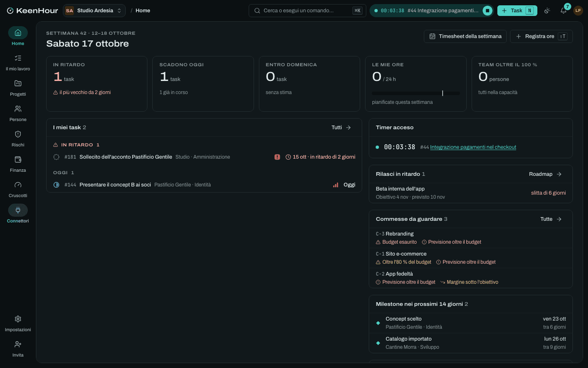The image size is (588, 368).
Task: Focus the Cerca o esegui un comando field
Action: tap(307, 11)
